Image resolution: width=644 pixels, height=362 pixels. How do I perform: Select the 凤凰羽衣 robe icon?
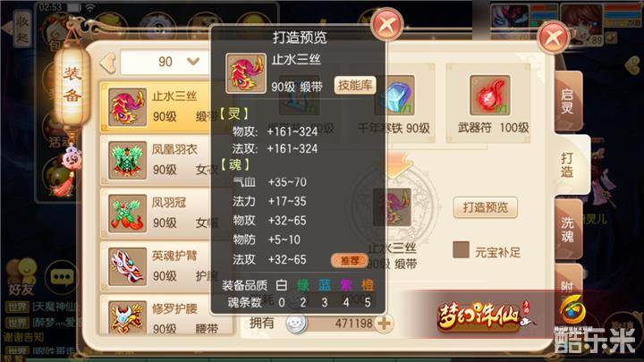tap(127, 160)
